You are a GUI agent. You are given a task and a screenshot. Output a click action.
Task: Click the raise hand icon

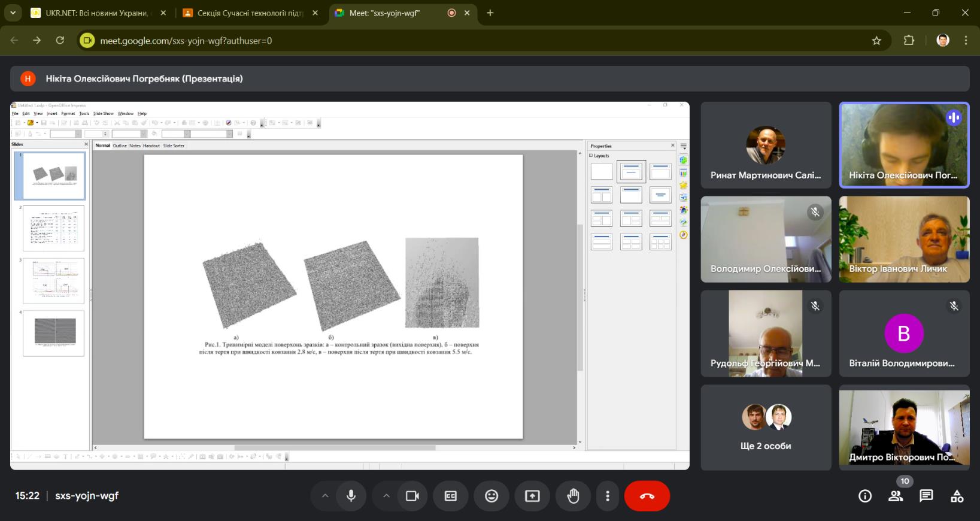[573, 496]
